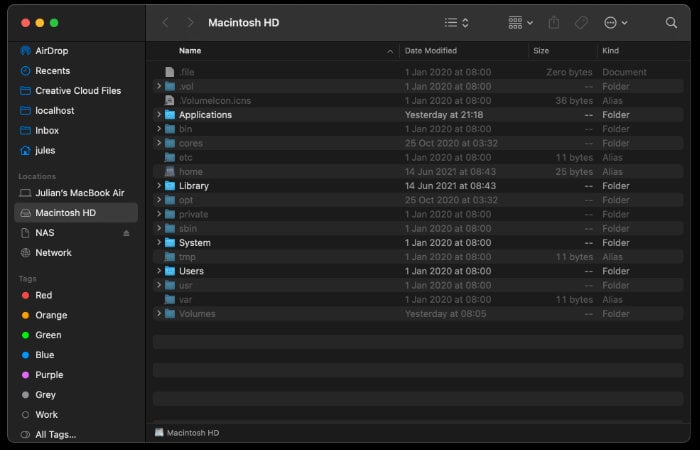Open the Action ellipsis menu

pyautogui.click(x=615, y=23)
